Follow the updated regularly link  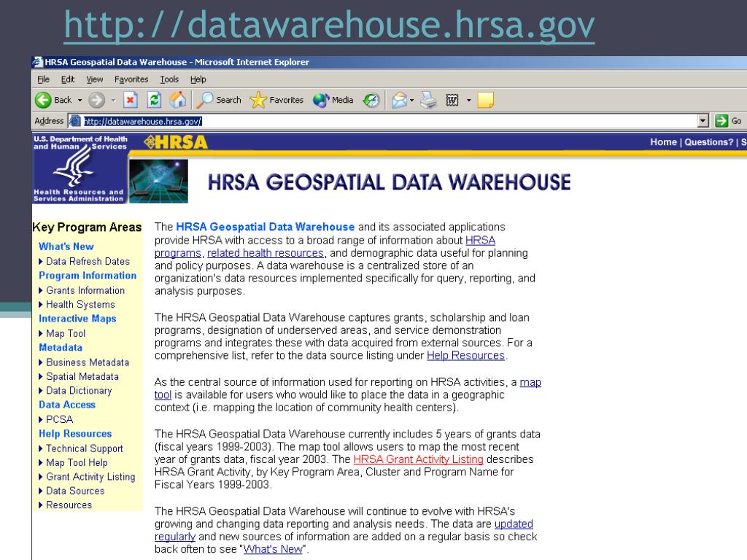tap(514, 524)
